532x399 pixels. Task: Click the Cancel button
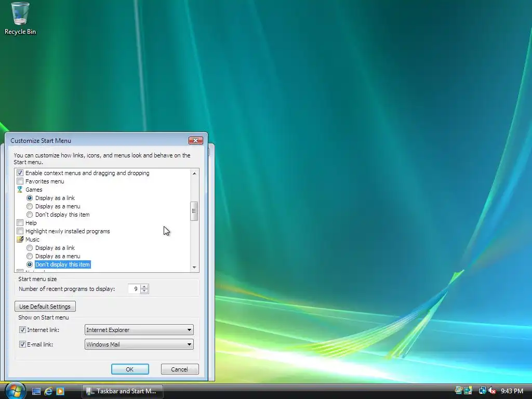179,369
